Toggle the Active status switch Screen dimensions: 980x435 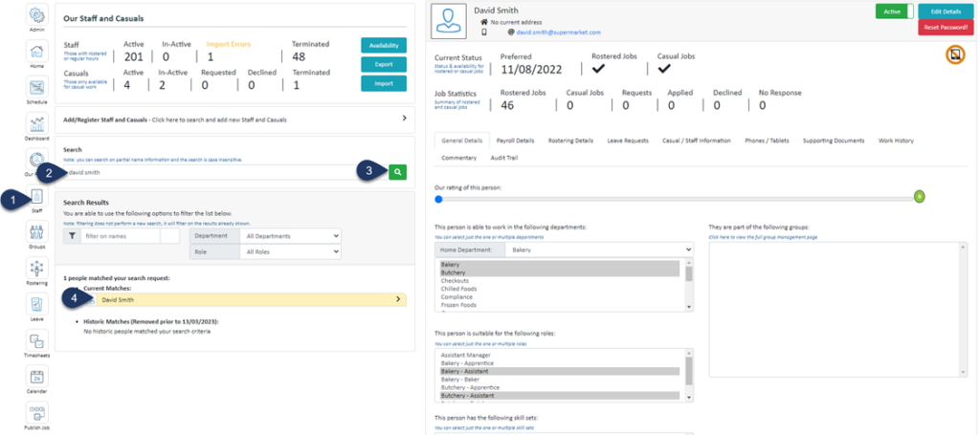[895, 11]
